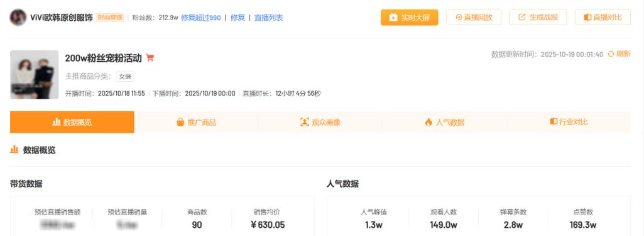Click the export icon on 生成战报 button

[x=522, y=17]
